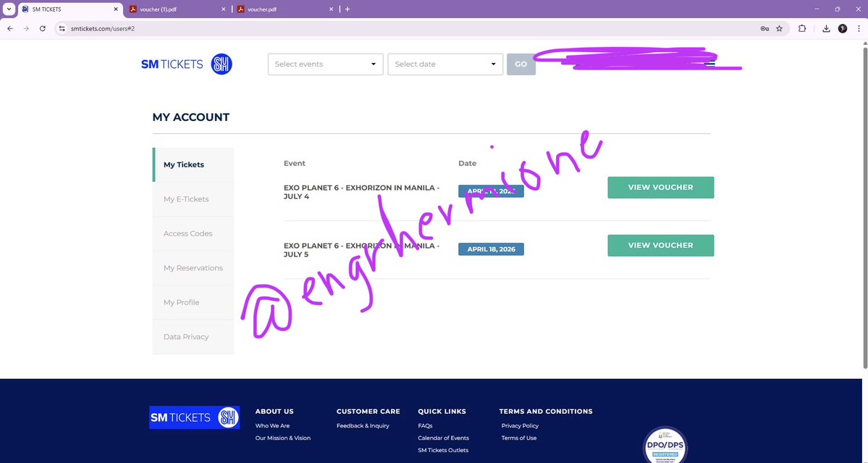Viewport: 868px width, 463px height.
Task: Open Calendar of Events link
Action: (443, 438)
